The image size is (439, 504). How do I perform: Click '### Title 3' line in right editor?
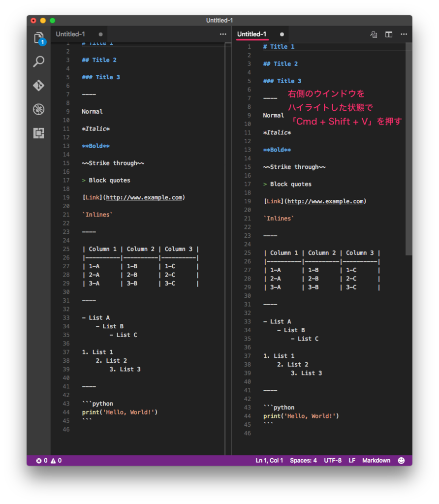point(282,81)
